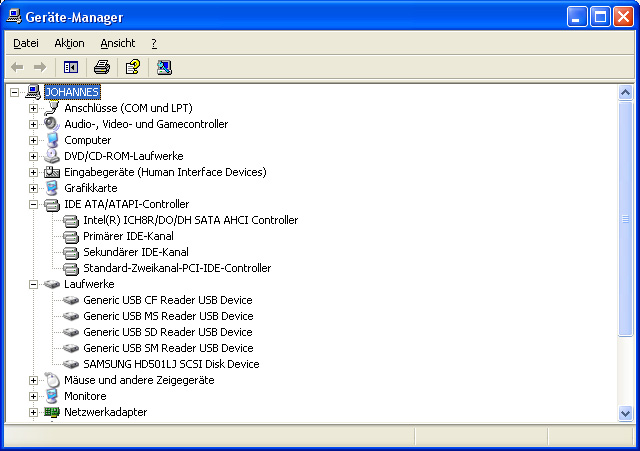Click the scan for hardware changes icon

pos(164,67)
